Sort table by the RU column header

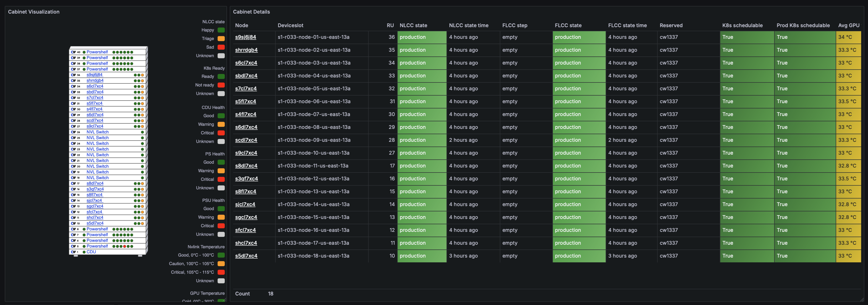point(390,25)
